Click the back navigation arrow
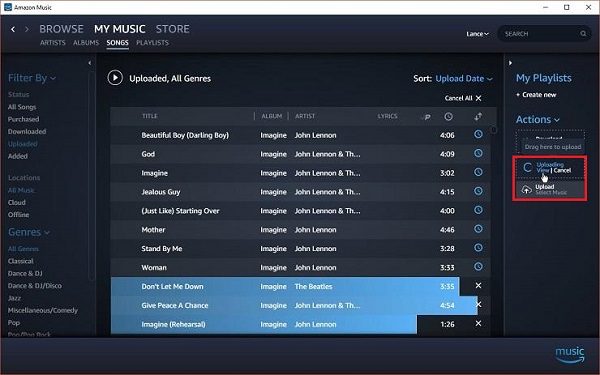The image size is (600, 375). pos(13,29)
